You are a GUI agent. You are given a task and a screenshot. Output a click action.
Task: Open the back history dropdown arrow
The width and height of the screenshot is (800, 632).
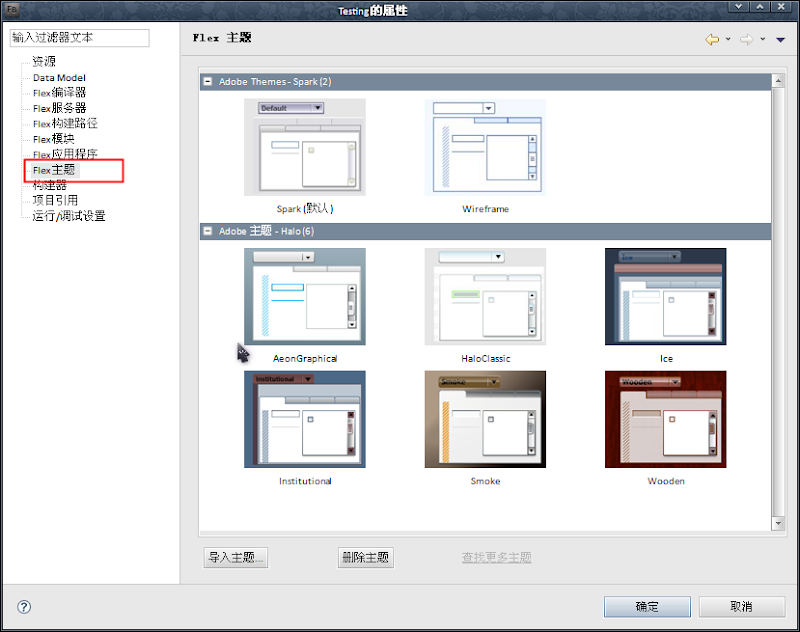tap(728, 39)
